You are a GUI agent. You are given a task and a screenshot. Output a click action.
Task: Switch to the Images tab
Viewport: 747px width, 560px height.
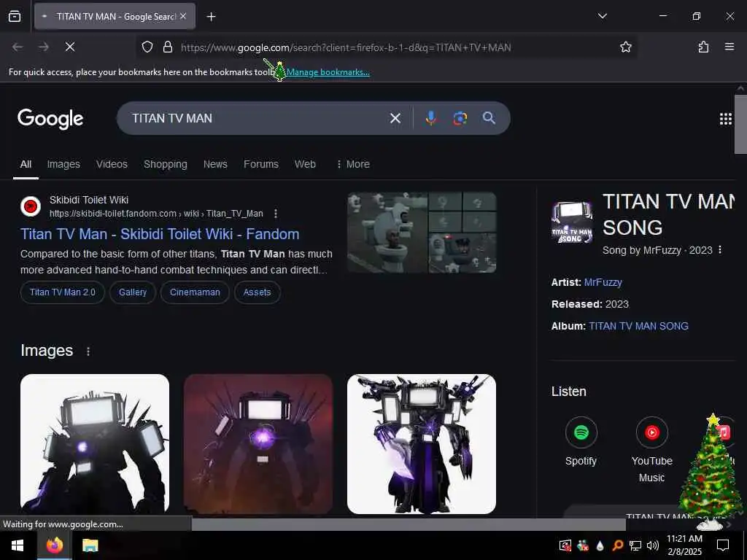pos(63,164)
